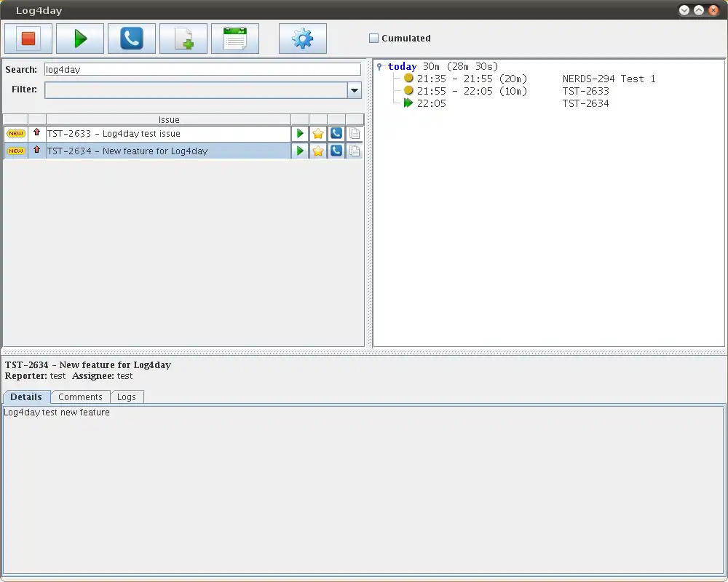Click the TST-2634 – New feature for Log4day heading
728x582 pixels.
[88, 364]
